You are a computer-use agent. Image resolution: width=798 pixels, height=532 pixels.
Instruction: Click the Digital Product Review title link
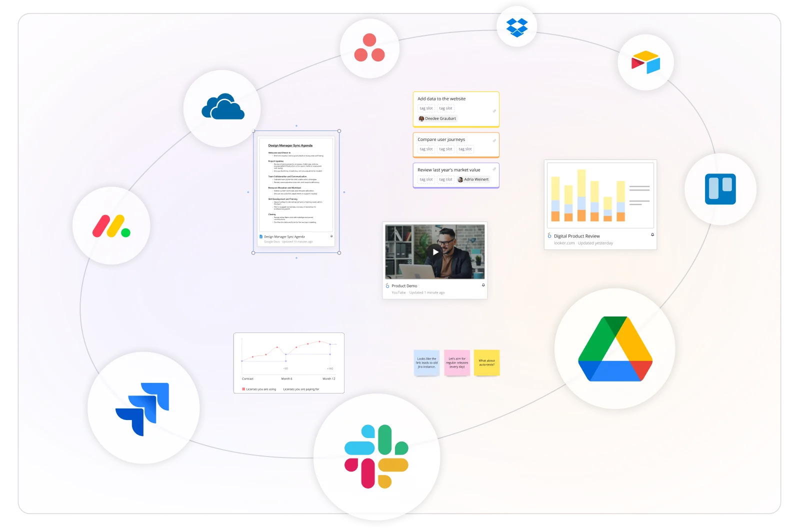(576, 236)
